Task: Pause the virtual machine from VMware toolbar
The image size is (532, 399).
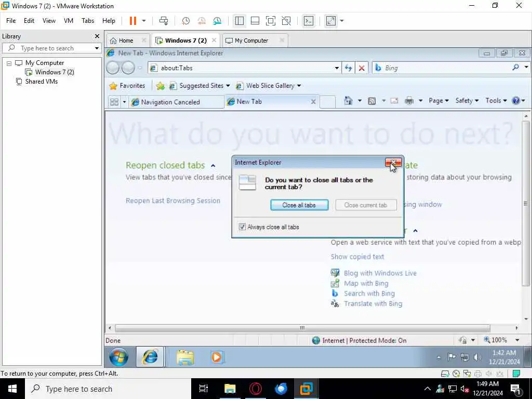Action: click(x=132, y=21)
